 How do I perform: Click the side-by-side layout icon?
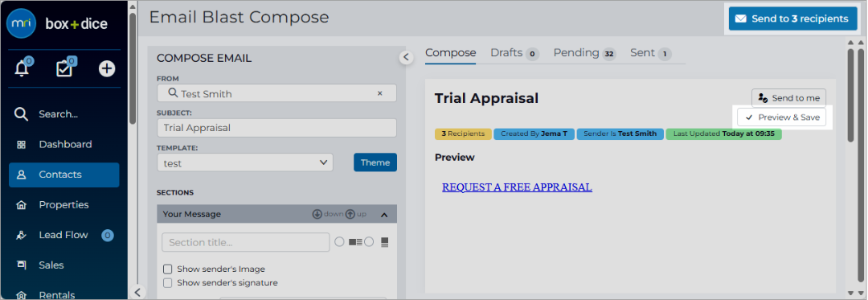tap(355, 242)
